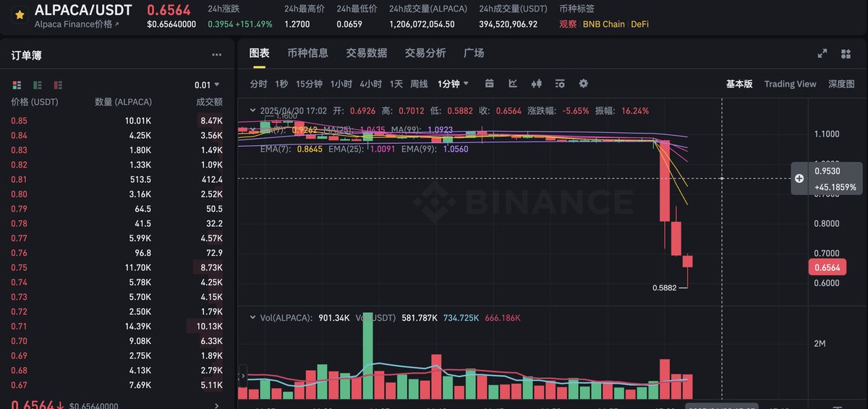The width and height of the screenshot is (868, 409).
Task: Open the 交易数据 tab
Action: tap(366, 53)
